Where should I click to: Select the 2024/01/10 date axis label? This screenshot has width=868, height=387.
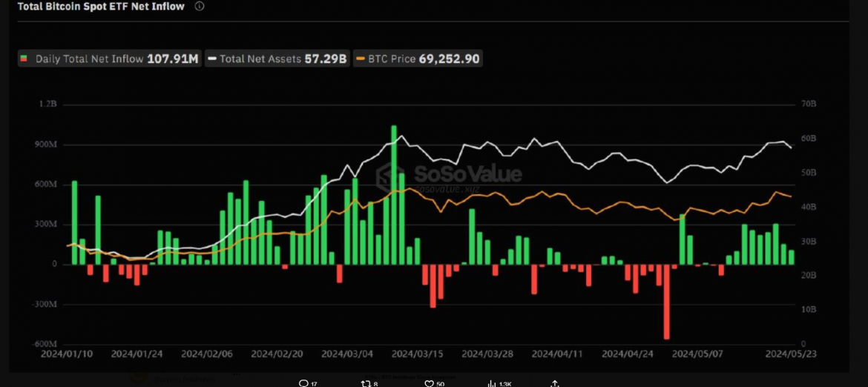point(67,354)
